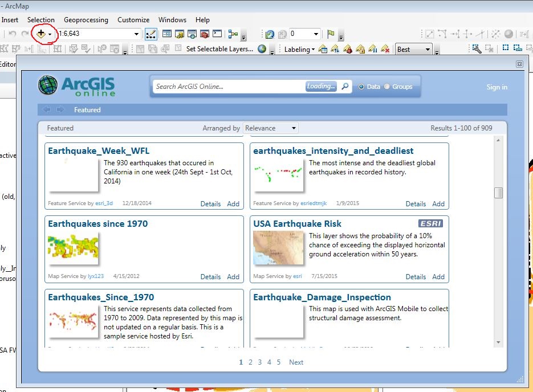Click the Earthquakes since 1970 thumbnail
Image resolution: width=533 pixels, height=392 pixels.
[x=73, y=248]
